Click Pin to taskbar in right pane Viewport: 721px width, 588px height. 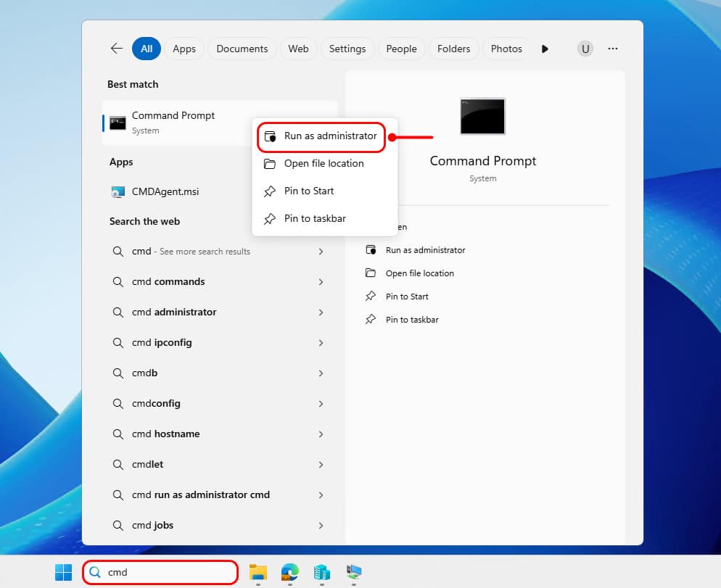pyautogui.click(x=412, y=320)
